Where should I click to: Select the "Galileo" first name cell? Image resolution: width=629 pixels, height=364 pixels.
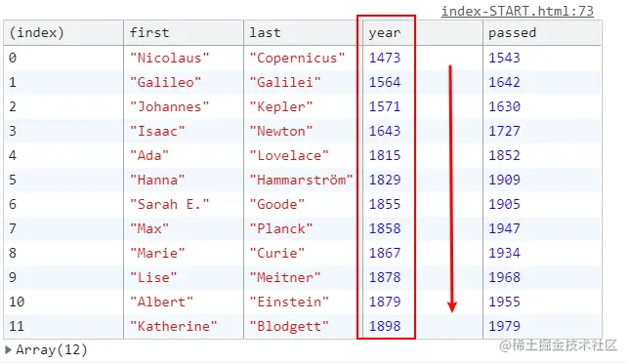point(165,83)
